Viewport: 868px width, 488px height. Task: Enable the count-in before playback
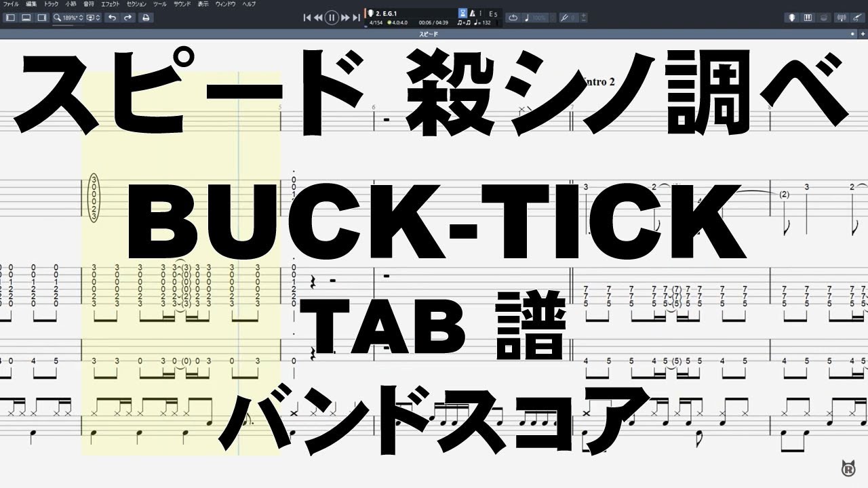[x=463, y=13]
